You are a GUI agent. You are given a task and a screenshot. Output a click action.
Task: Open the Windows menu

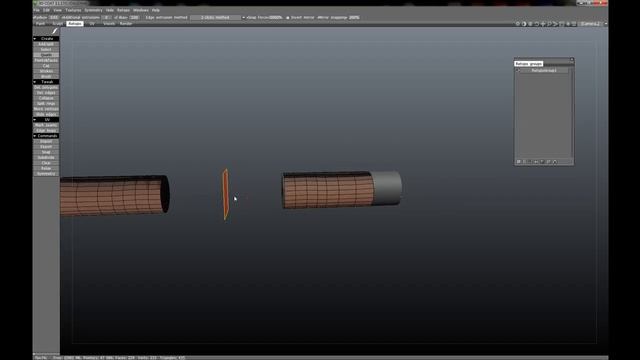[141, 10]
